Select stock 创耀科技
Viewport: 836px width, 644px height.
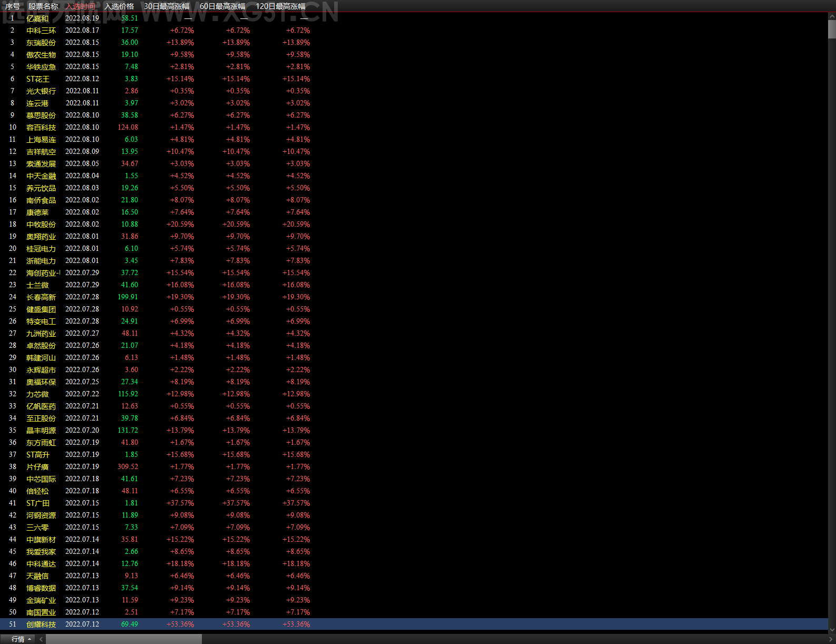point(41,625)
